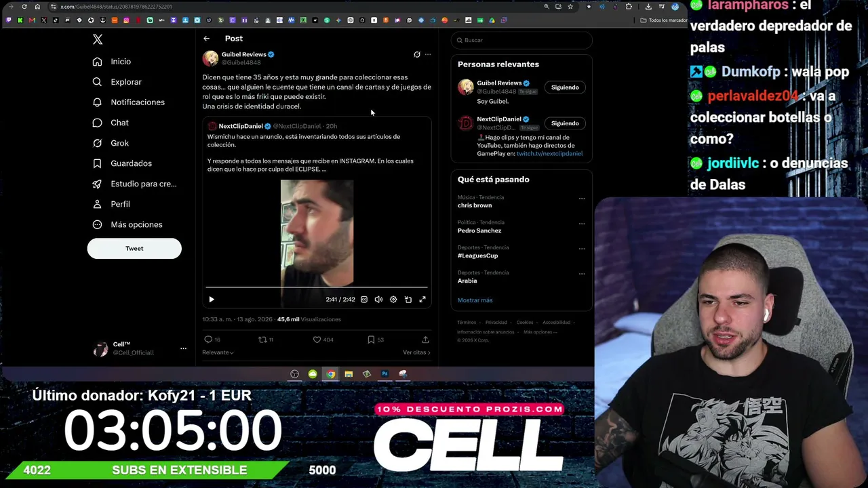Open the Chat section
868x488 pixels.
pos(110,123)
